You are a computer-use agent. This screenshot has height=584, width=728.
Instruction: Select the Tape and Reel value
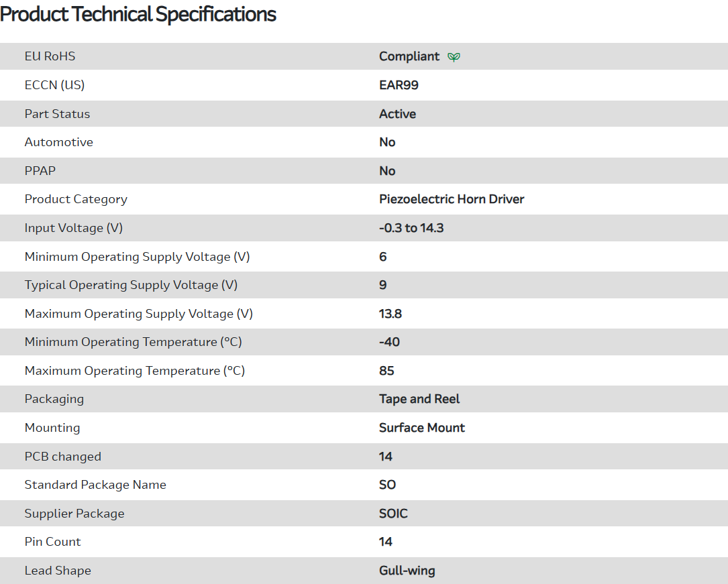419,399
